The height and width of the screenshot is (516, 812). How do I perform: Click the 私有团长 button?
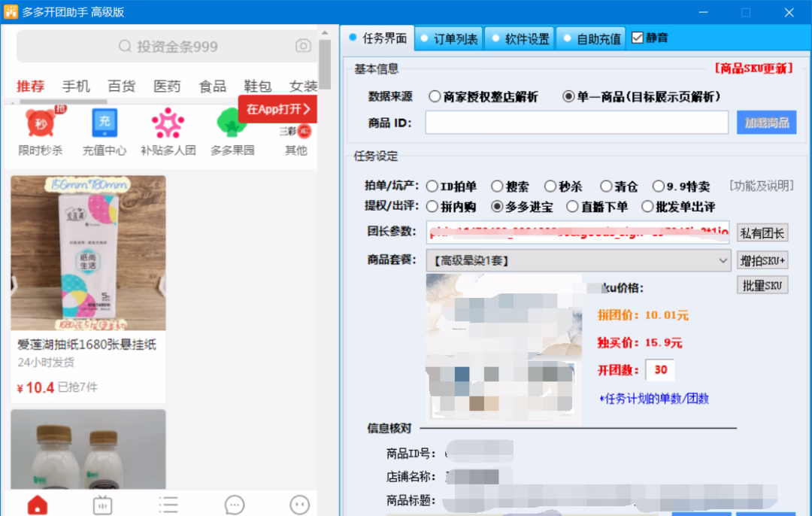(x=762, y=233)
